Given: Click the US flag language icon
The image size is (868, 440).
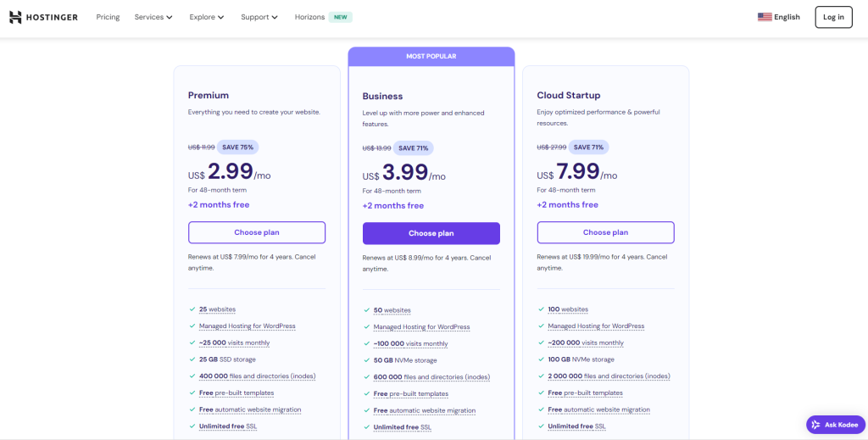Looking at the screenshot, I should tap(765, 17).
